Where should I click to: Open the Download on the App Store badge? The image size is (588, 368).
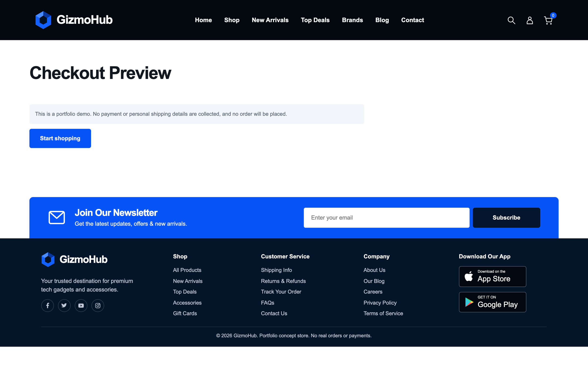(493, 276)
